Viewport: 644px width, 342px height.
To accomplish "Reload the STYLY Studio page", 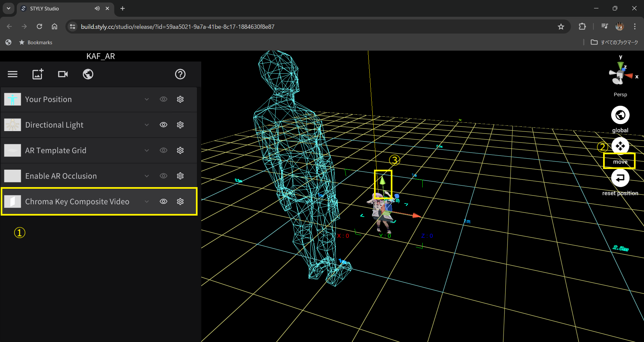I will [39, 26].
